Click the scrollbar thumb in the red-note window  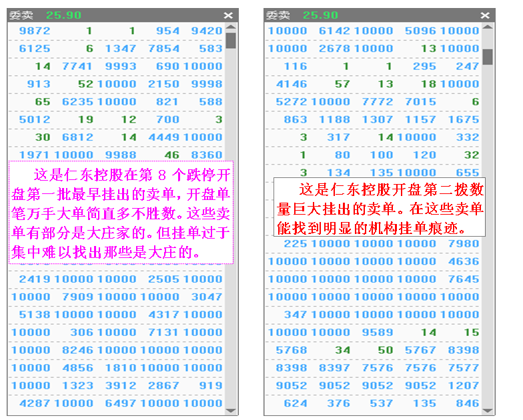point(488,57)
